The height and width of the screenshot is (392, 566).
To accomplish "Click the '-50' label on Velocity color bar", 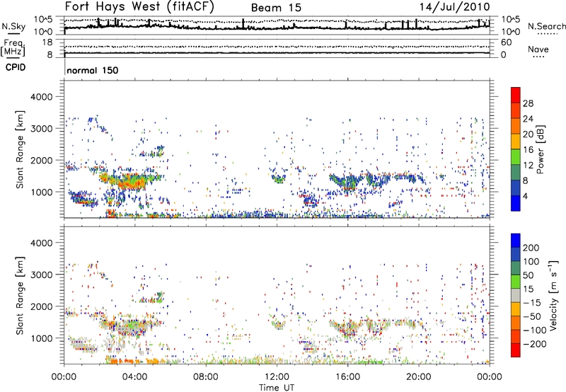I will click(531, 316).
